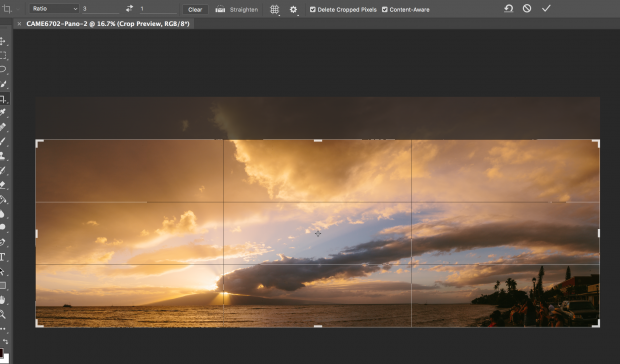Select the Pen tool
Image resolution: width=620 pixels, height=364 pixels.
(x=3, y=242)
